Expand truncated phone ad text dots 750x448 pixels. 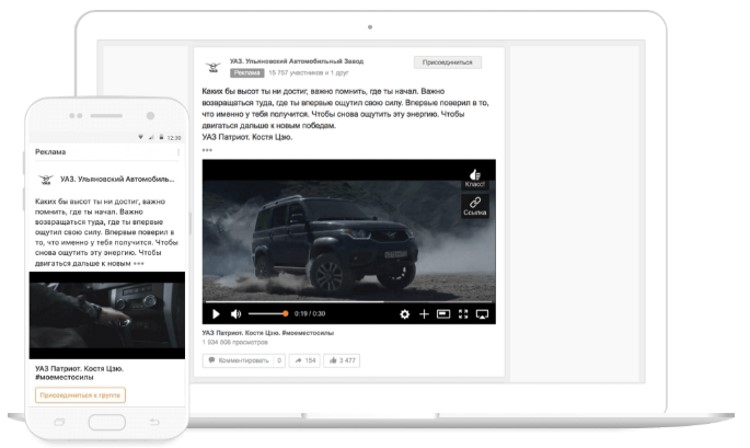(139, 263)
